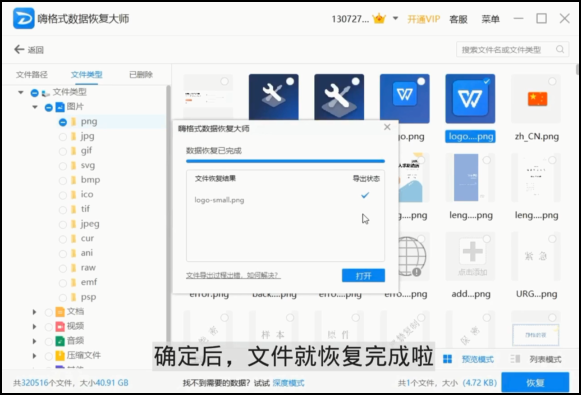Click the 恢复 button
The width and height of the screenshot is (581, 395).
click(535, 382)
